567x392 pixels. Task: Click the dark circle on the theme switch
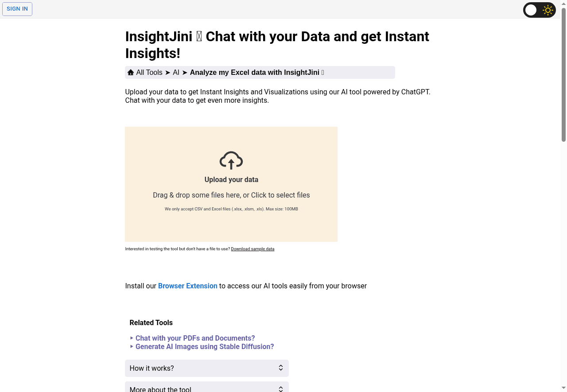point(531,10)
